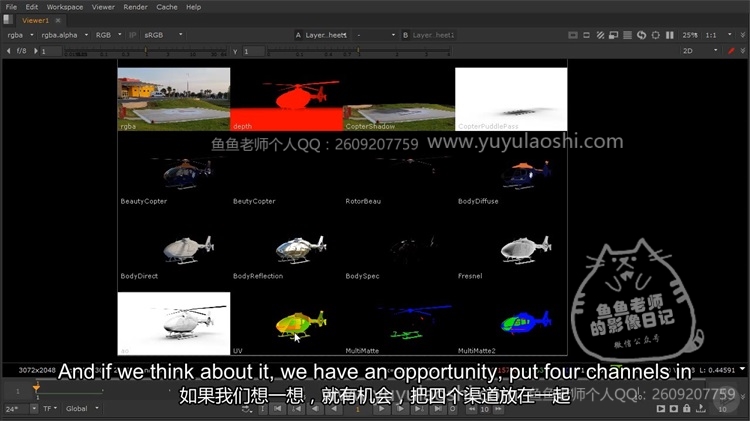
Task: Click the red depth pass thumbnail
Action: click(287, 99)
